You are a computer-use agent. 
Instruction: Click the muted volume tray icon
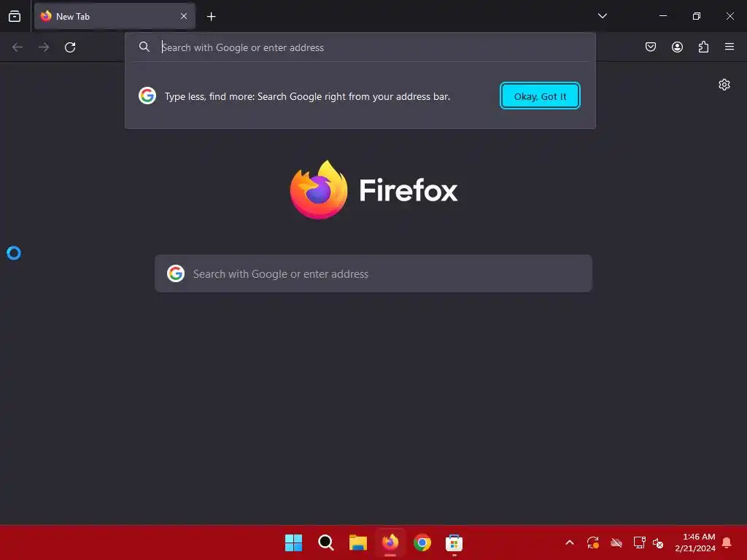[658, 542]
